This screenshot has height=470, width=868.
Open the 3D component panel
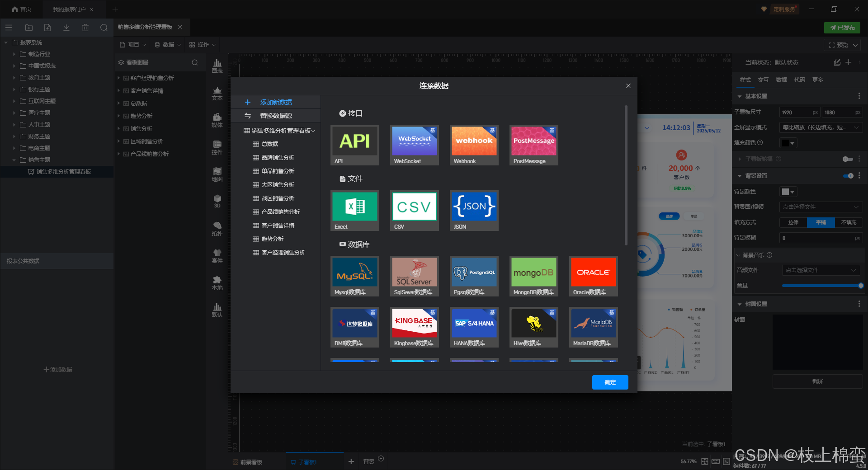[x=217, y=201]
